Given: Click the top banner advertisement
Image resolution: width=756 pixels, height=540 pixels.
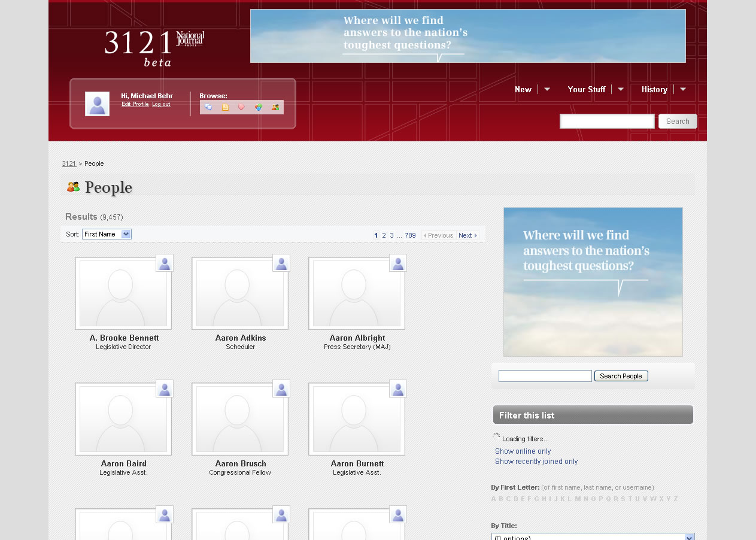Looking at the screenshot, I should 468,36.
